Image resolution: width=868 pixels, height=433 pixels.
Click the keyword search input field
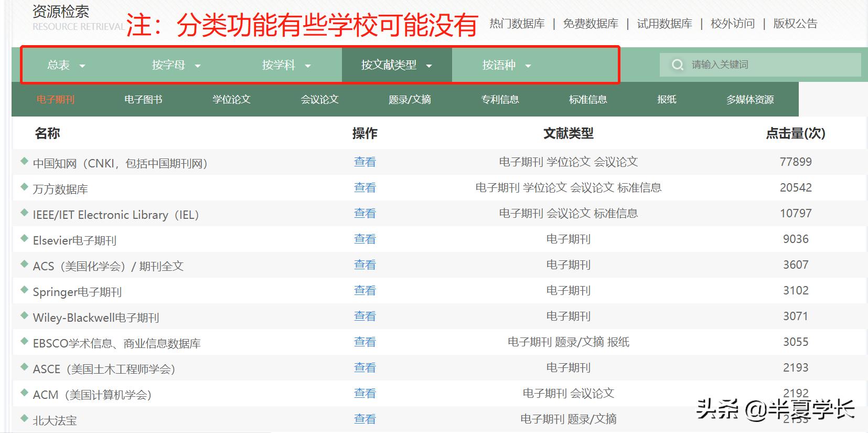(x=760, y=65)
